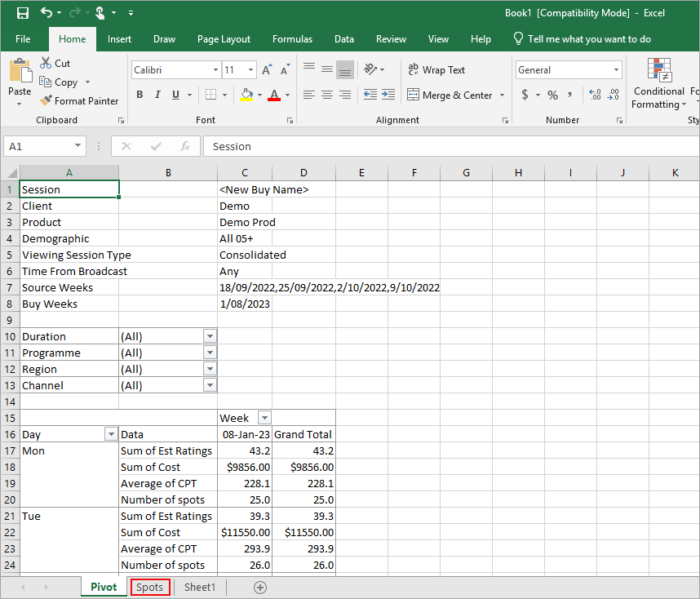Switch to the Insert ribbon tab
The height and width of the screenshot is (599, 700).
[x=119, y=39]
